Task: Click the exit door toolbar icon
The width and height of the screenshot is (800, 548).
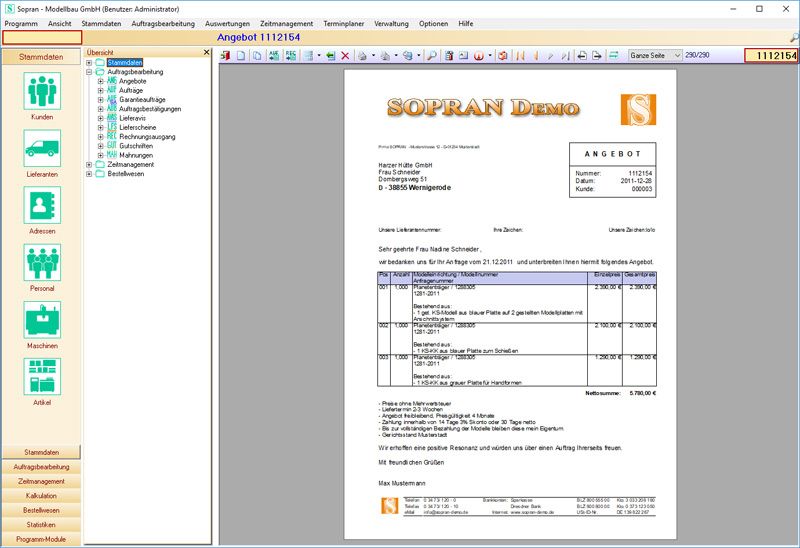Action: (226, 56)
